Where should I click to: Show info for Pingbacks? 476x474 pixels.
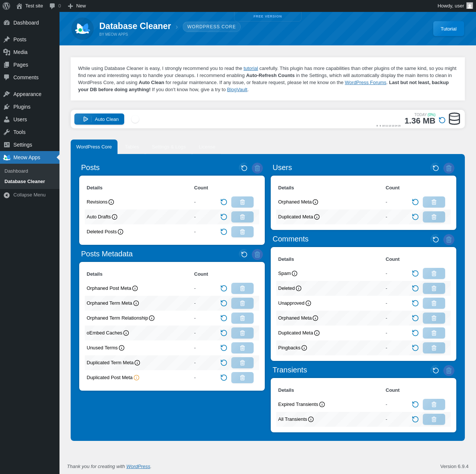[304, 348]
